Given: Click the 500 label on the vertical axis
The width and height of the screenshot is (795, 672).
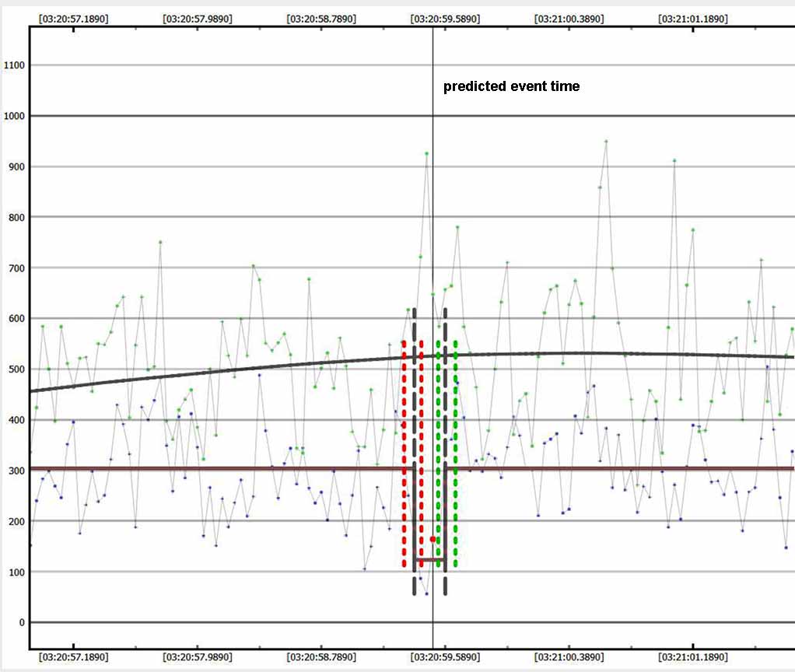Looking at the screenshot, I should 16,369.
